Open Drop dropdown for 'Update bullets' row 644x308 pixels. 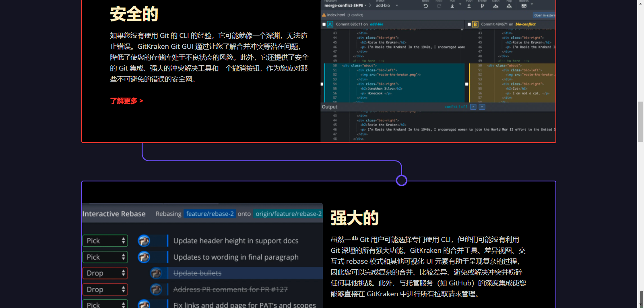(x=105, y=273)
